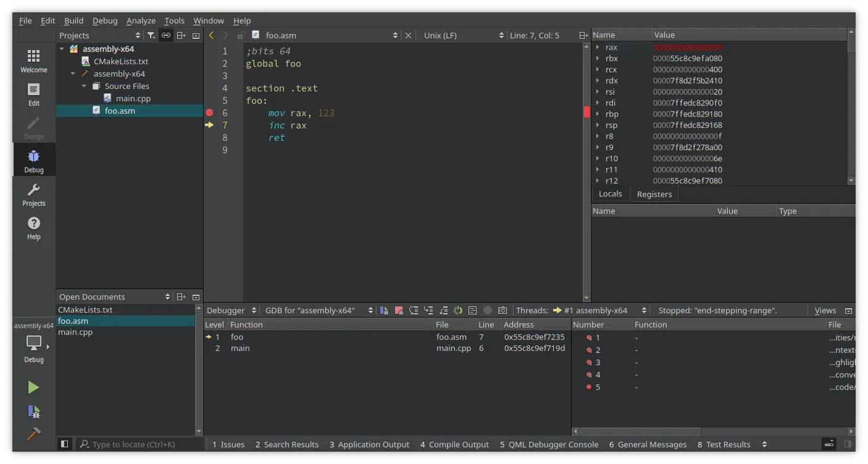Click the Step Into debugger icon
868x464 pixels.
point(428,310)
